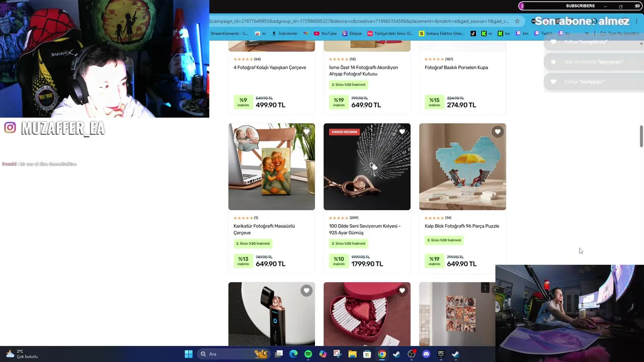Viewport: 644px width, 362px height.
Task: Open the İndirilenler bookmarks folder
Action: coord(285,34)
